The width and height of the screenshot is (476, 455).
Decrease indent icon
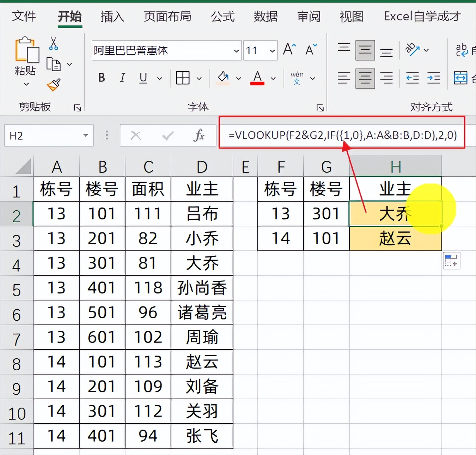coord(412,78)
